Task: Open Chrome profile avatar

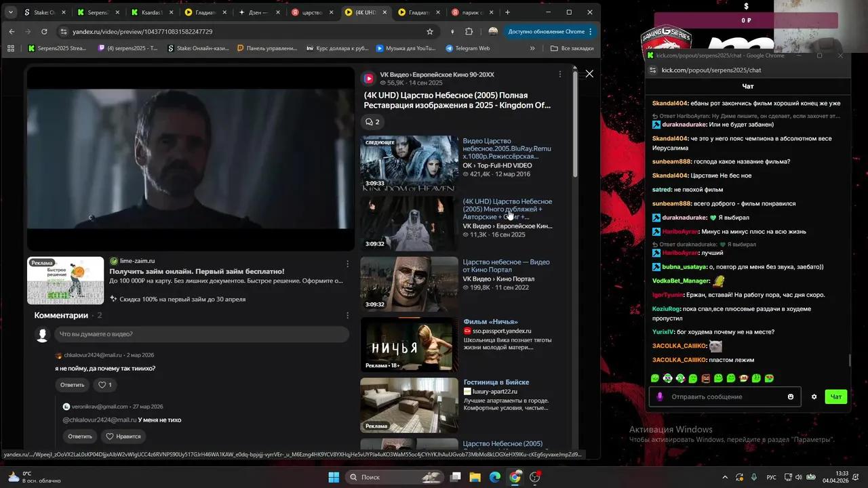Action: [x=493, y=31]
